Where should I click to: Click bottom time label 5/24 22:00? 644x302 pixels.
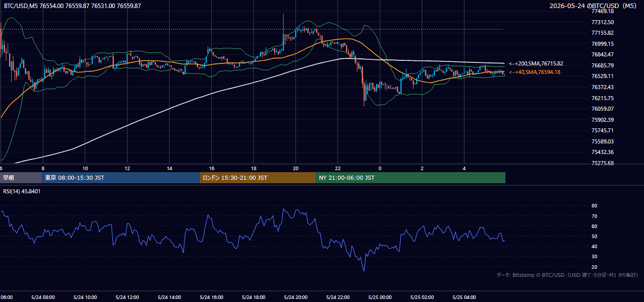click(338, 297)
